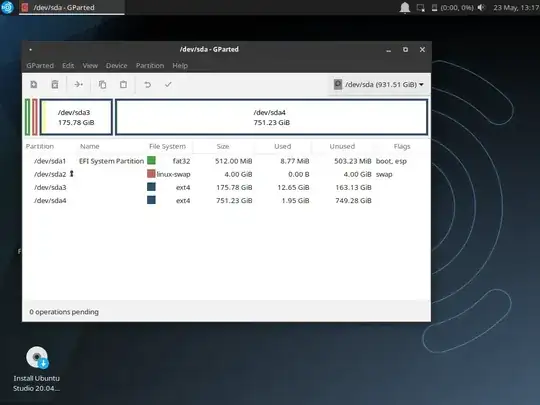Open the GParted window menu dot in titlebar

(x=31, y=50)
